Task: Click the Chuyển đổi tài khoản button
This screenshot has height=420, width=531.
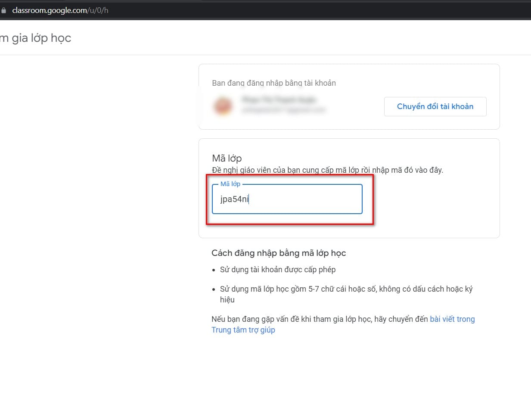Action: 435,106
